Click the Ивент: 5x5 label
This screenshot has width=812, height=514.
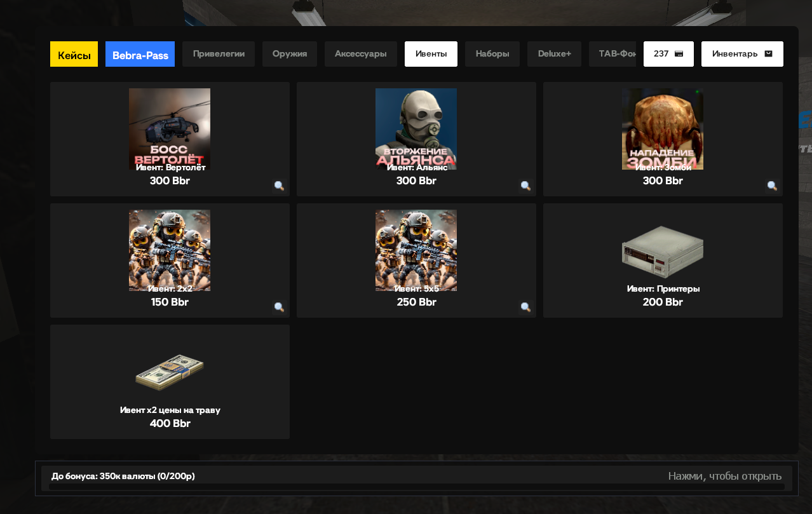pos(416,288)
